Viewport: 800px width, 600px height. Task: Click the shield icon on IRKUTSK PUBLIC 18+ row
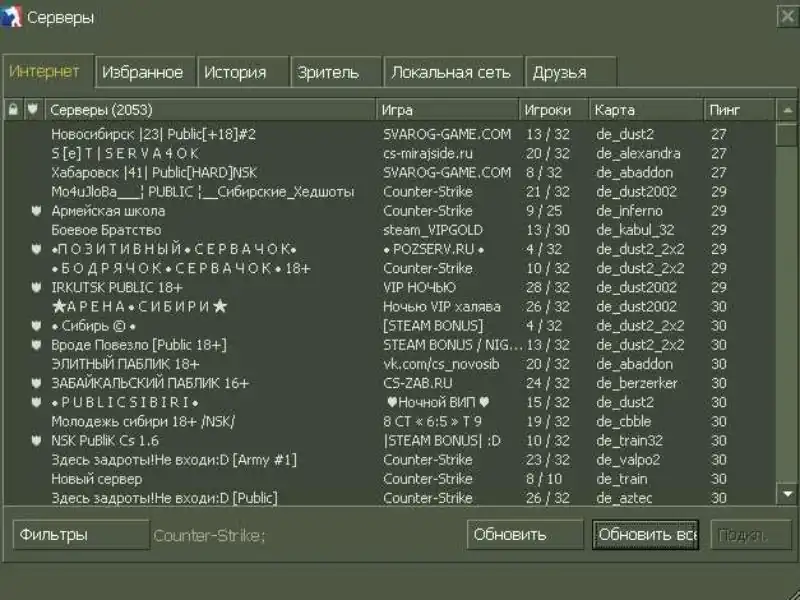point(36,287)
